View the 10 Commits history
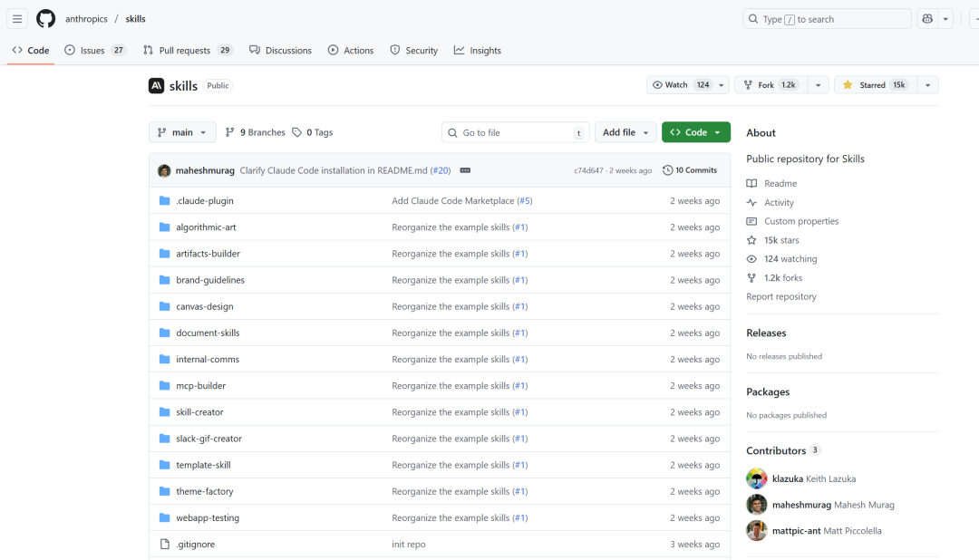This screenshot has width=979, height=560. [690, 169]
